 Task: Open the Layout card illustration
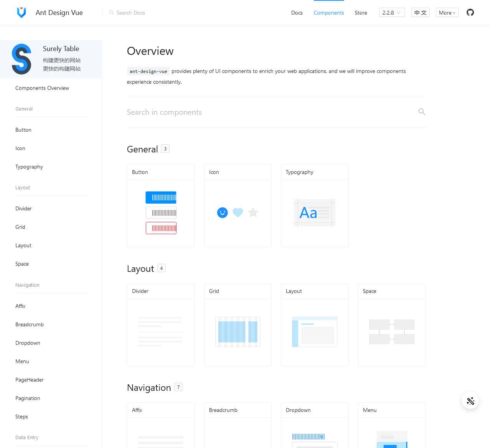coord(315,332)
